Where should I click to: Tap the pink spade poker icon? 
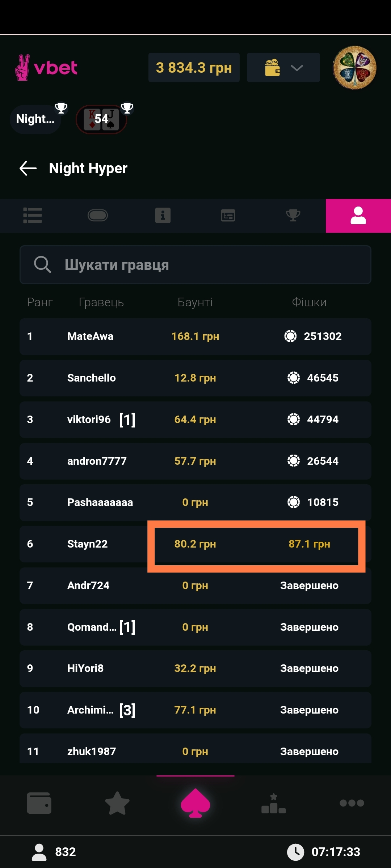(195, 803)
